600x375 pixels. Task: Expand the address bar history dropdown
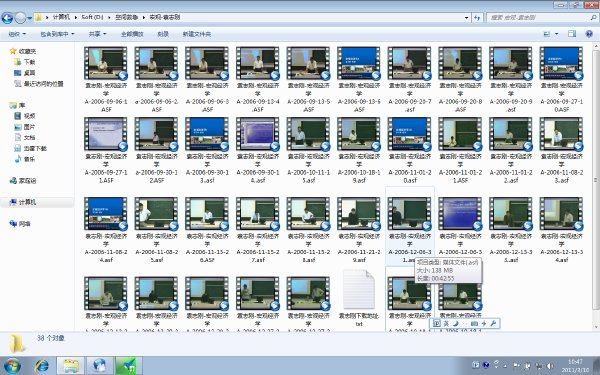click(466, 18)
